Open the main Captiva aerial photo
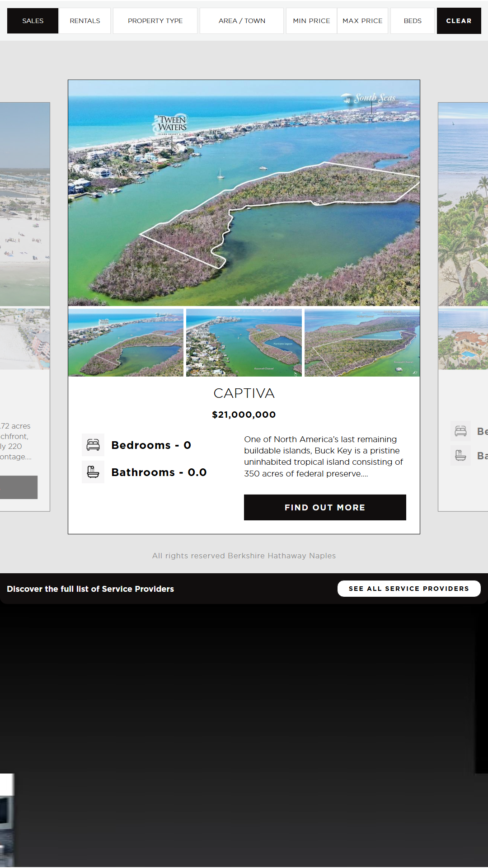 (x=244, y=193)
